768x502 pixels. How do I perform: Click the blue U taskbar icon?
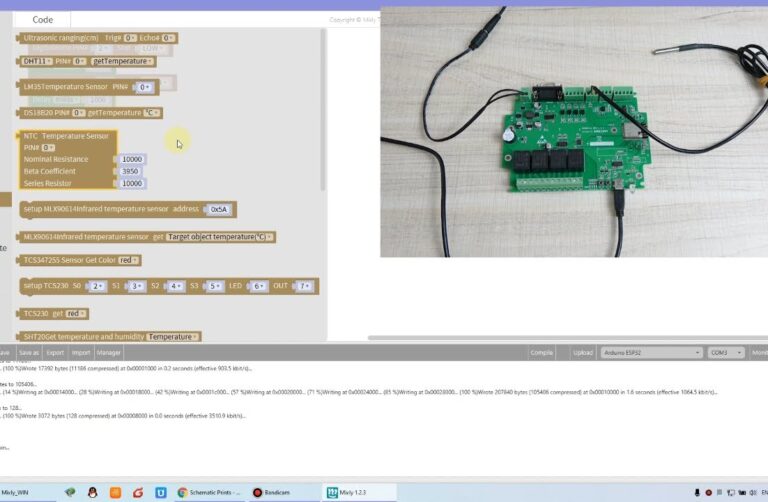[159, 492]
